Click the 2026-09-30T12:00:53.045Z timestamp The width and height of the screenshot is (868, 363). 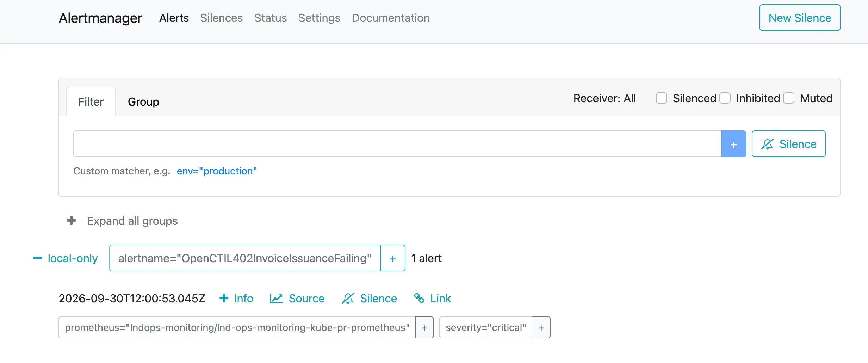[132, 299]
